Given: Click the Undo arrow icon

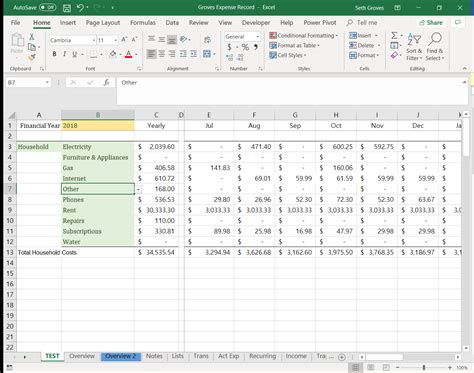Looking at the screenshot, I should pos(80,7).
